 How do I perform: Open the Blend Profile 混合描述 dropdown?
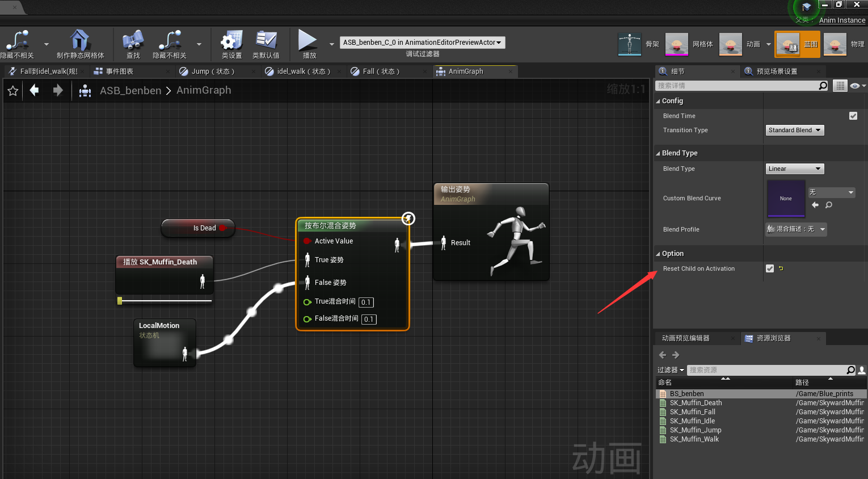click(x=796, y=229)
